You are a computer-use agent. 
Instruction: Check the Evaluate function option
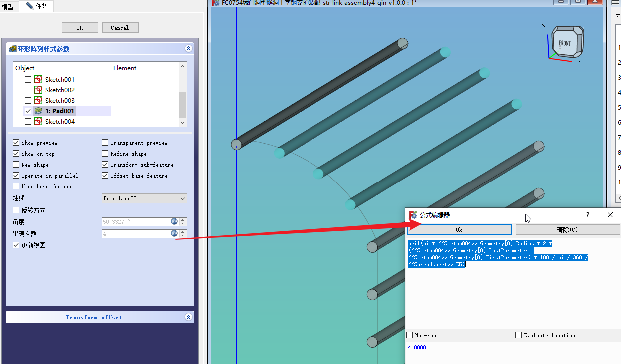click(519, 335)
